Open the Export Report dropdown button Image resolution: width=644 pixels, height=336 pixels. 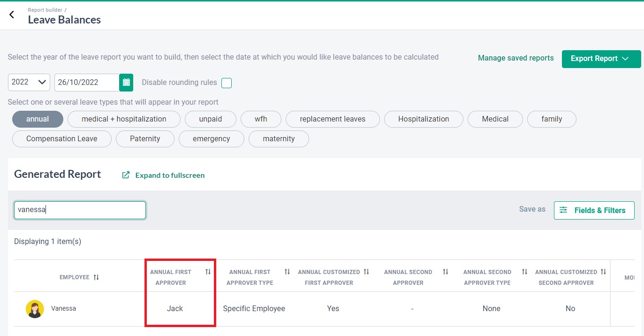[x=601, y=59]
